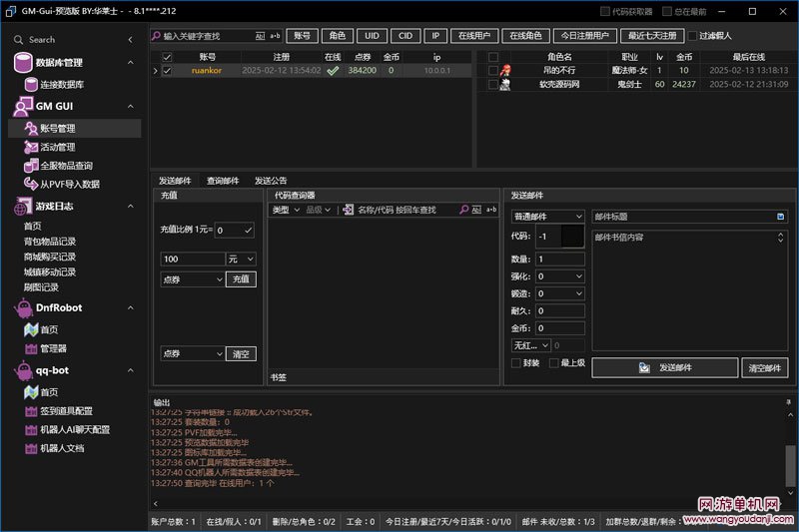Open qq-bot 签到道具配置

point(66,411)
